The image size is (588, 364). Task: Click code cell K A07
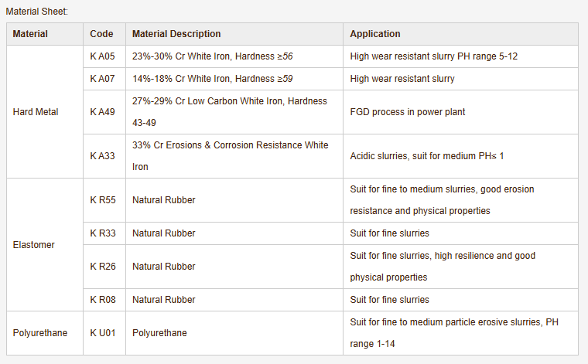tap(102, 79)
